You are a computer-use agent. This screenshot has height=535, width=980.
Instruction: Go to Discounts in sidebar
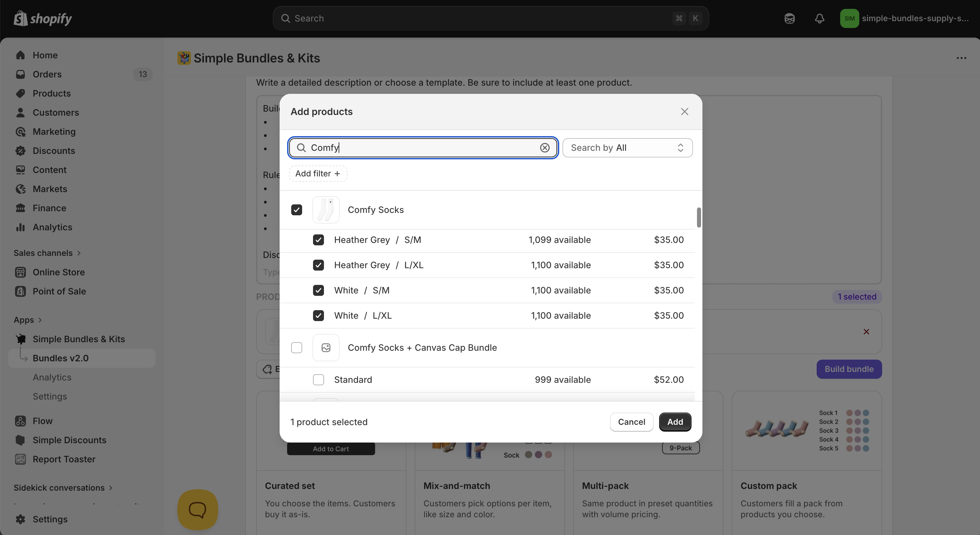click(x=54, y=151)
